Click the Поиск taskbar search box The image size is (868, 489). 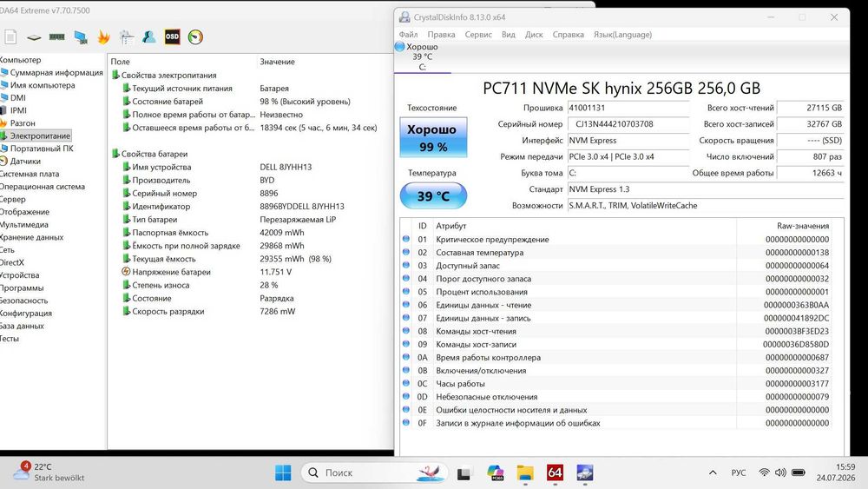click(374, 472)
